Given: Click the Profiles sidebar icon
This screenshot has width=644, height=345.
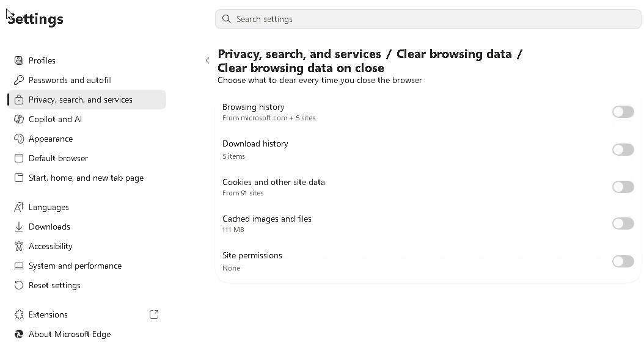Looking at the screenshot, I should click(19, 60).
